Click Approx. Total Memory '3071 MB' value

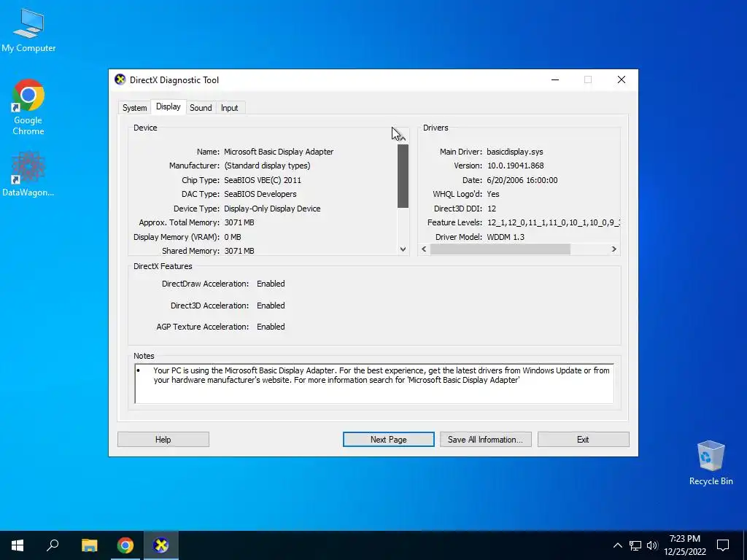tap(239, 222)
